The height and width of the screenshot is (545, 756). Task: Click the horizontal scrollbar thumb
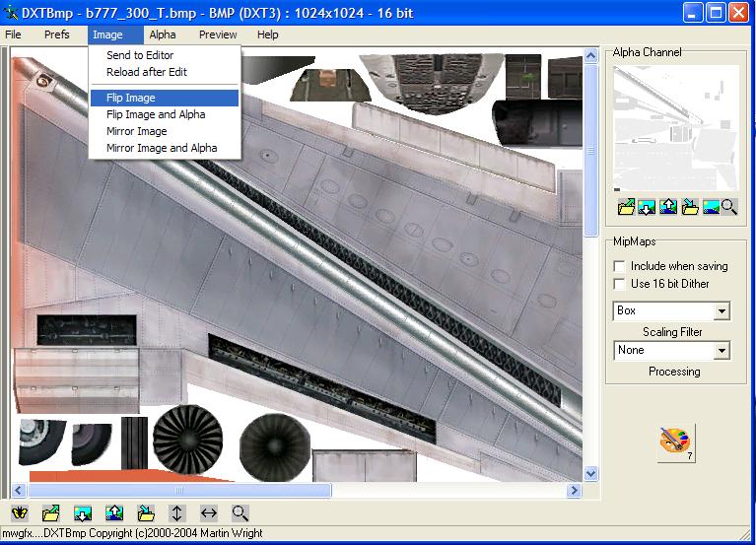(x=179, y=491)
